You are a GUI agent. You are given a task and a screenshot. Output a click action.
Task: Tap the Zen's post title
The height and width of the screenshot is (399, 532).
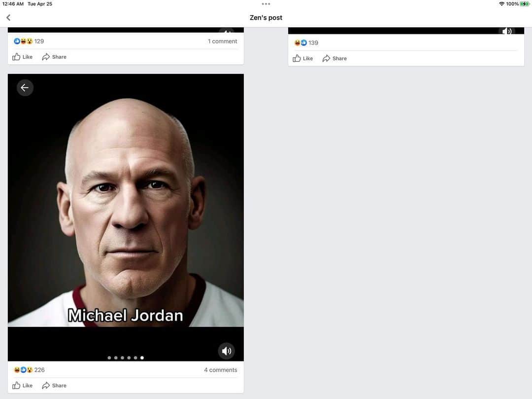tap(266, 18)
